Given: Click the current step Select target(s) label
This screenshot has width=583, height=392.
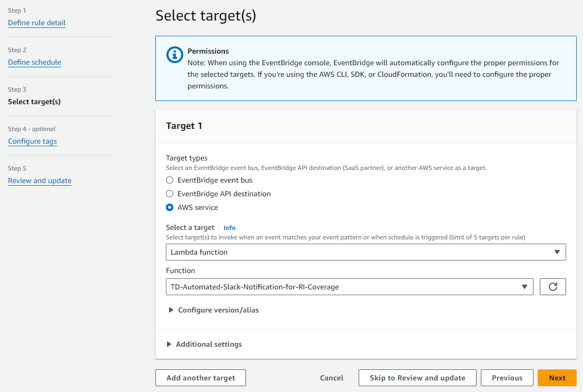Looking at the screenshot, I should coord(34,102).
